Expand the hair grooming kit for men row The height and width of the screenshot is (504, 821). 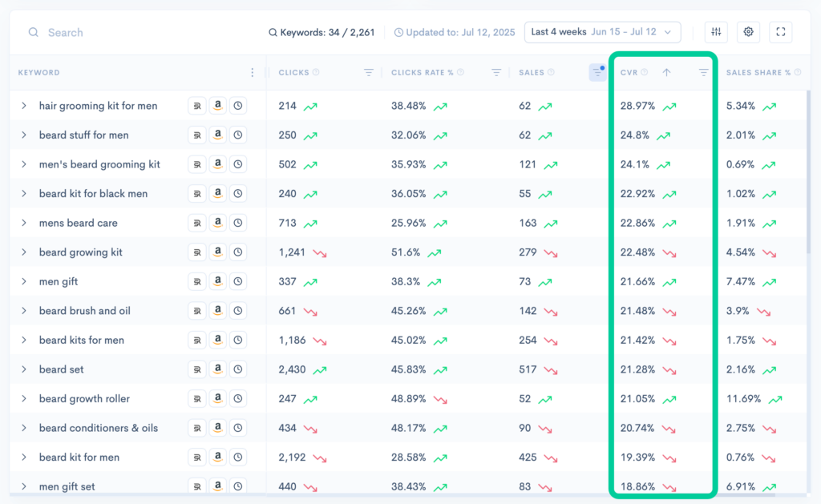[24, 106]
